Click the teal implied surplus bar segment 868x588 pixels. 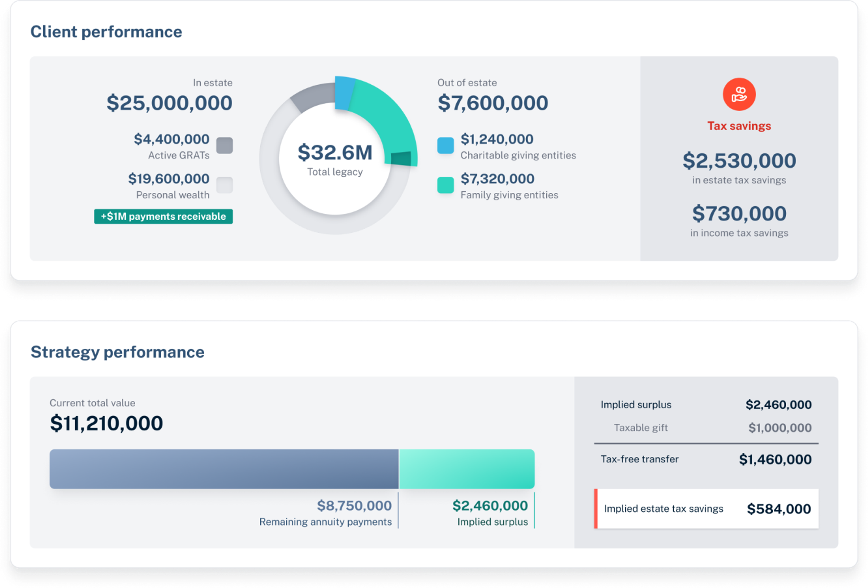pos(467,469)
